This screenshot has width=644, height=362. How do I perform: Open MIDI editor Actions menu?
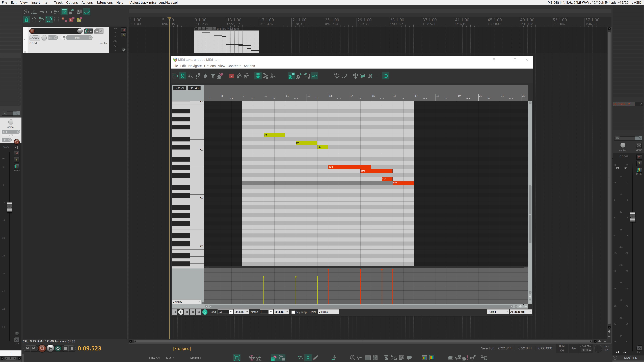249,66
